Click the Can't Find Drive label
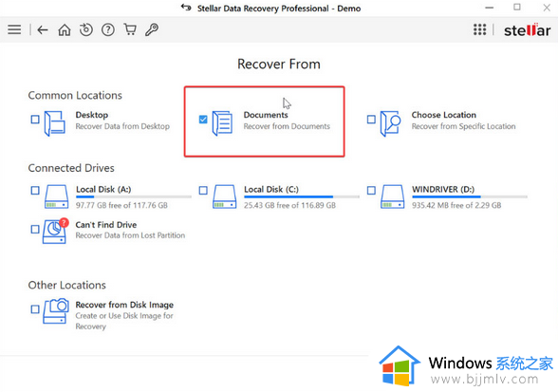This screenshot has width=558, height=392. (106, 225)
